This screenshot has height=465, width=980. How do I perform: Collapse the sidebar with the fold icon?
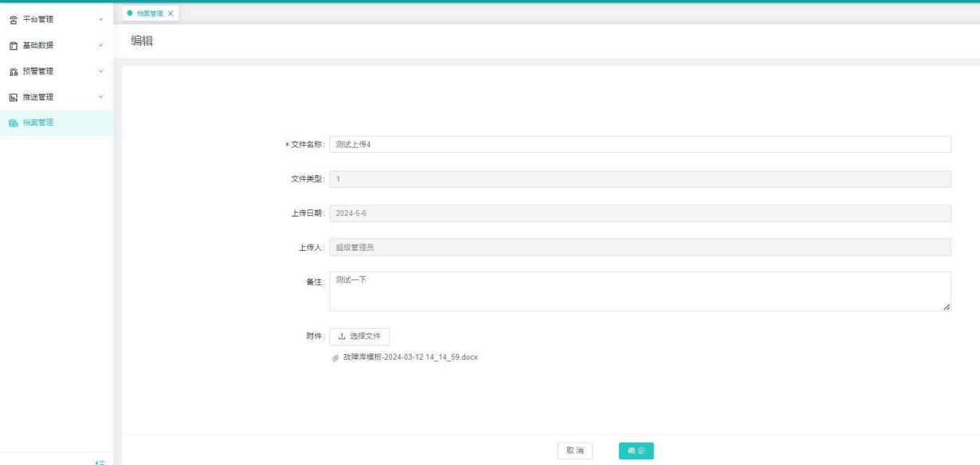(100, 460)
